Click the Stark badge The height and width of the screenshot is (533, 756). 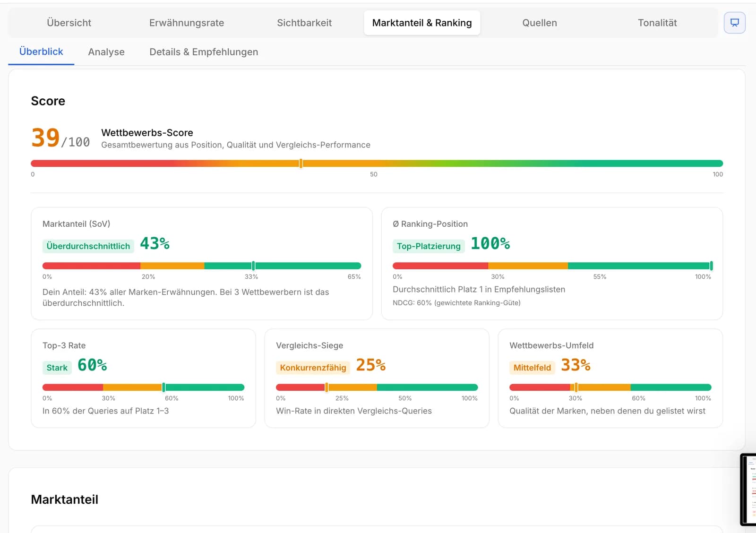point(57,368)
